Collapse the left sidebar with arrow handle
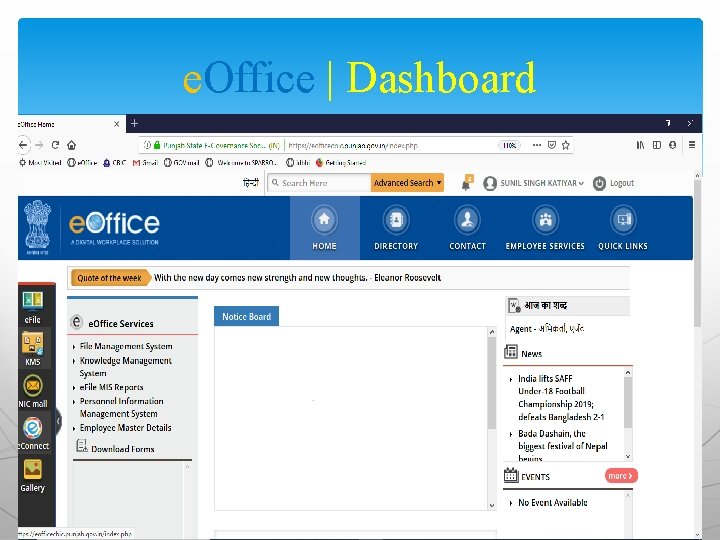Screen dimensions: 720x540 click(x=58, y=421)
